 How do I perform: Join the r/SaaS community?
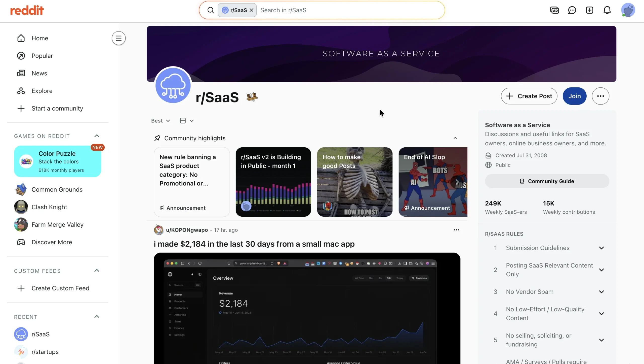pyautogui.click(x=575, y=96)
